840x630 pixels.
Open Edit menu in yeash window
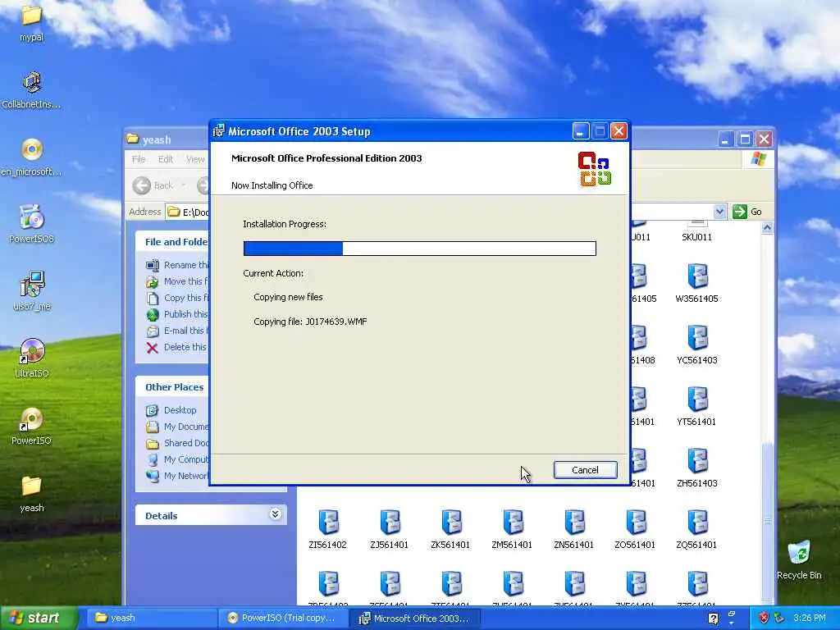click(x=166, y=159)
